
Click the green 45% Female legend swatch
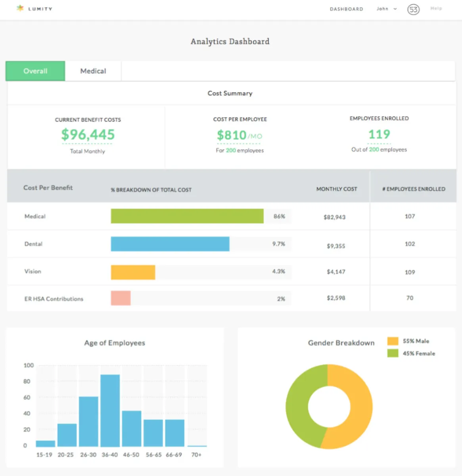point(393,353)
